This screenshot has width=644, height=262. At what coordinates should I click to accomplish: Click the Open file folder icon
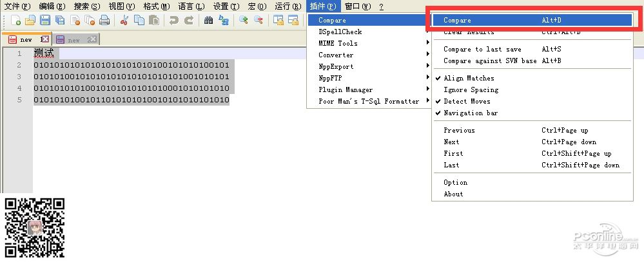(x=30, y=21)
